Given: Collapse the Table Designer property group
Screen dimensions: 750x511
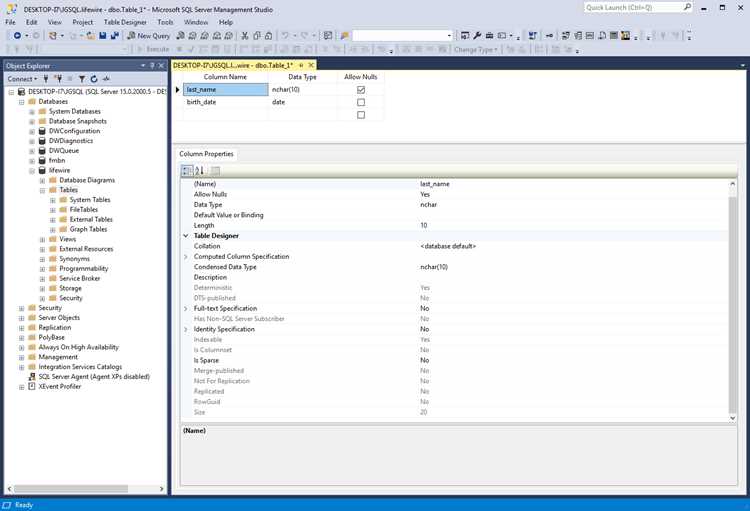Looking at the screenshot, I should click(x=186, y=235).
